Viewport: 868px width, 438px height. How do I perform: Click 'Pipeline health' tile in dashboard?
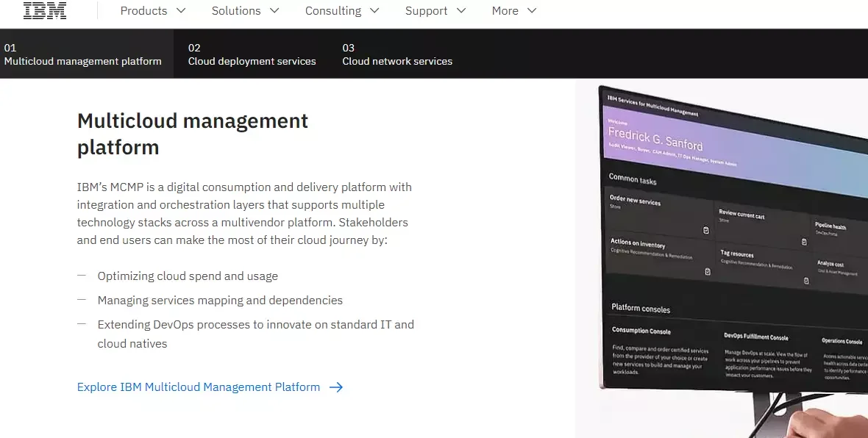point(840,235)
